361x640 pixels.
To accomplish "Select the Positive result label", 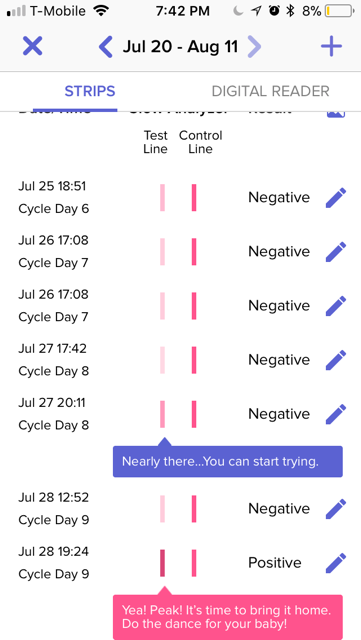I will (275, 563).
